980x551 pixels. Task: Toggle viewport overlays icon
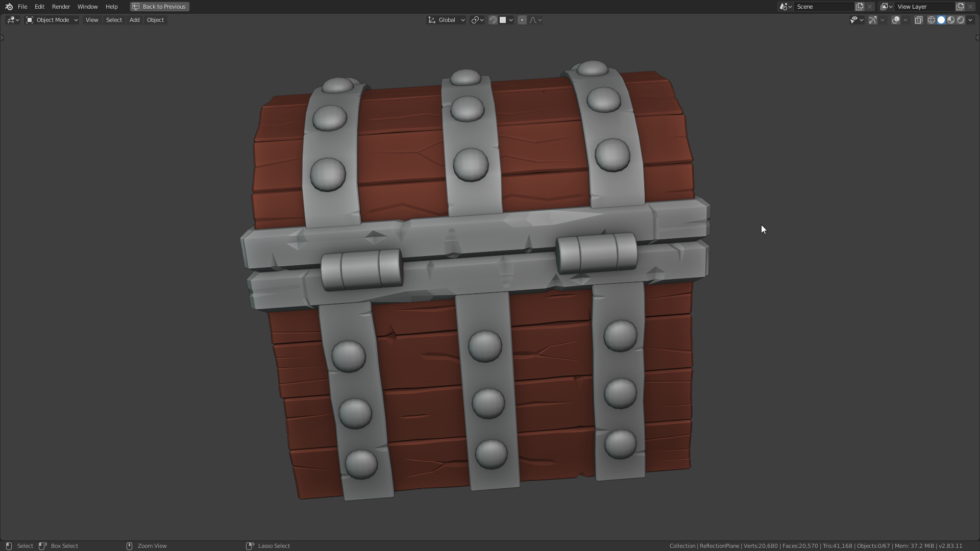pyautogui.click(x=896, y=20)
